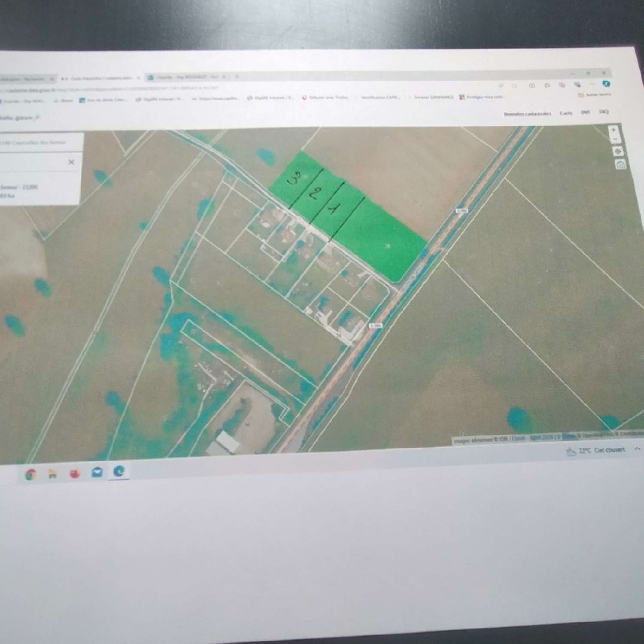
Task: Zoom in on the map with plus button
Action: tap(614, 129)
